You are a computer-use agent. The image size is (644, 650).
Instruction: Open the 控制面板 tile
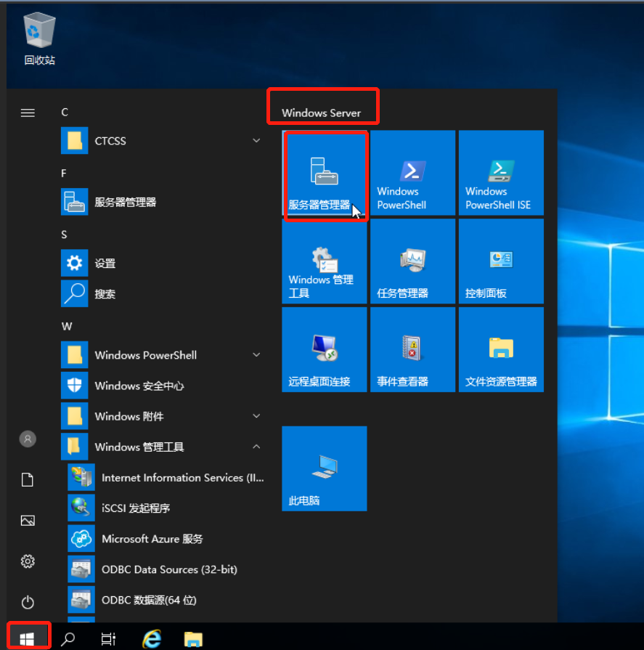(502, 261)
